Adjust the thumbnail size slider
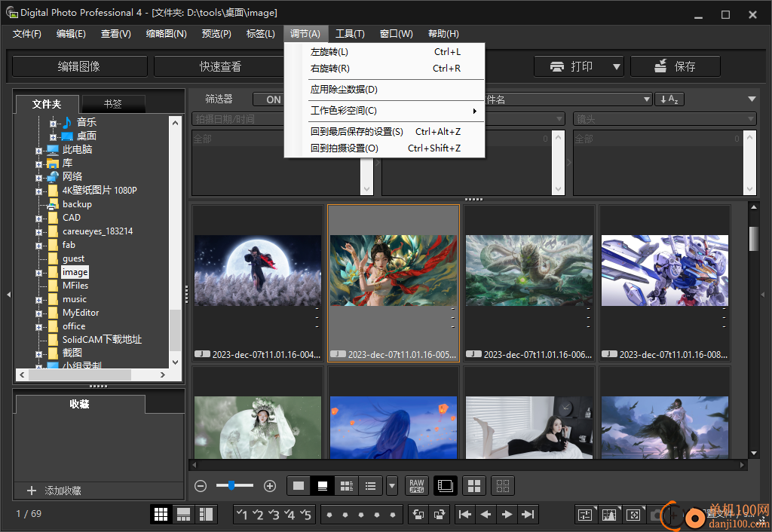The height and width of the screenshot is (532, 772). click(x=231, y=486)
